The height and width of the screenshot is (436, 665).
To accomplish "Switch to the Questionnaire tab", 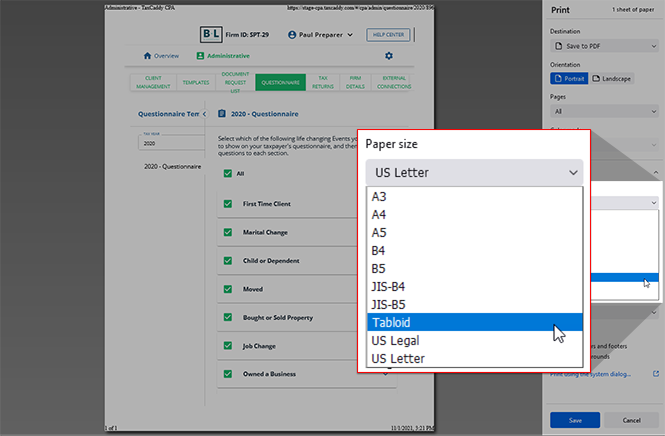I will point(280,83).
